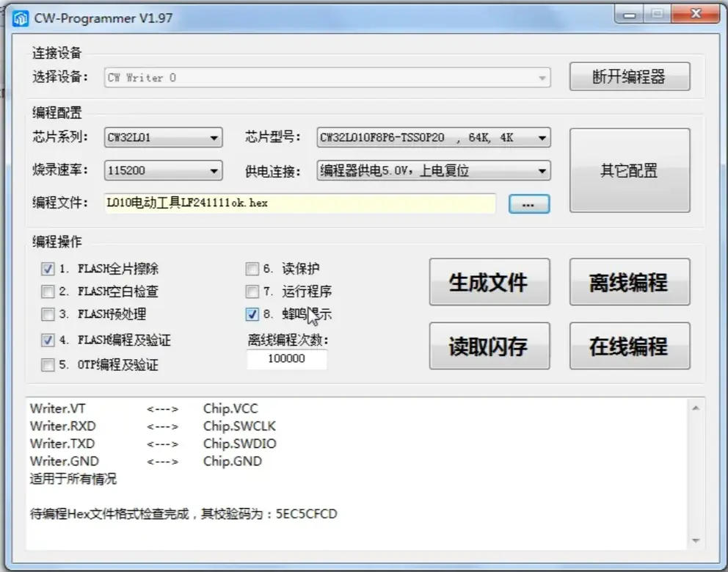
Task: Close the CW-Programmer window
Action: coord(695,14)
